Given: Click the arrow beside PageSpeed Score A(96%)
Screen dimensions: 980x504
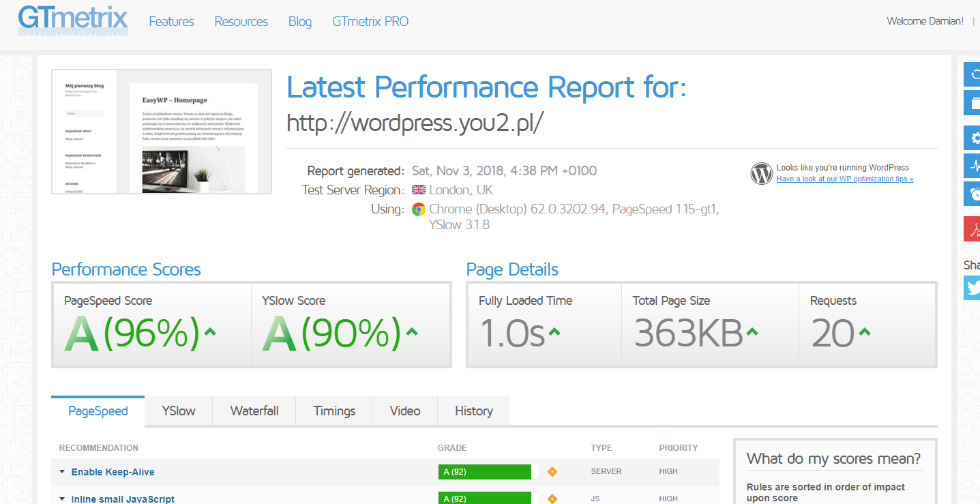Looking at the screenshot, I should (210, 332).
